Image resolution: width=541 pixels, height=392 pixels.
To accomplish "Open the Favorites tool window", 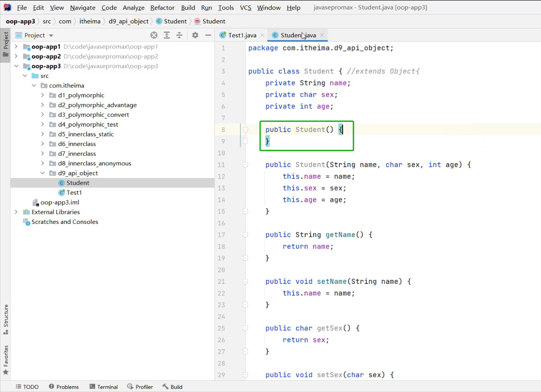I will click(6, 360).
